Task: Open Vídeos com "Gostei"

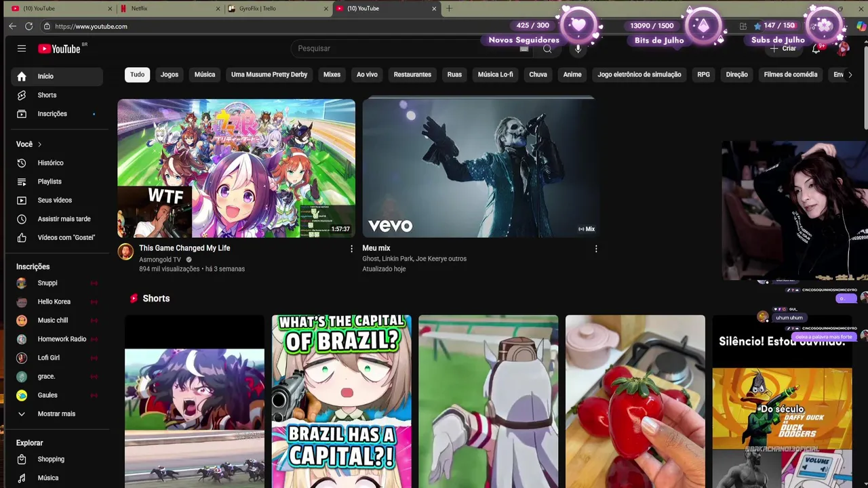Action: click(57, 237)
